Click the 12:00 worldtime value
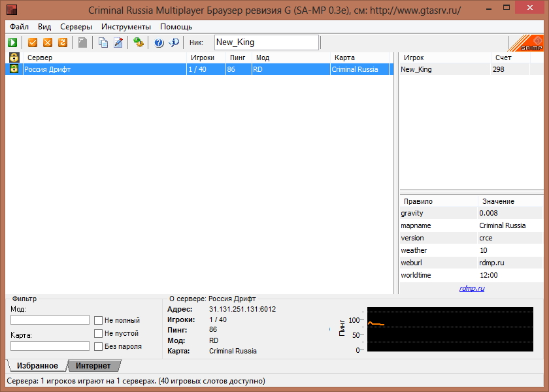549x392 pixels. (x=489, y=275)
